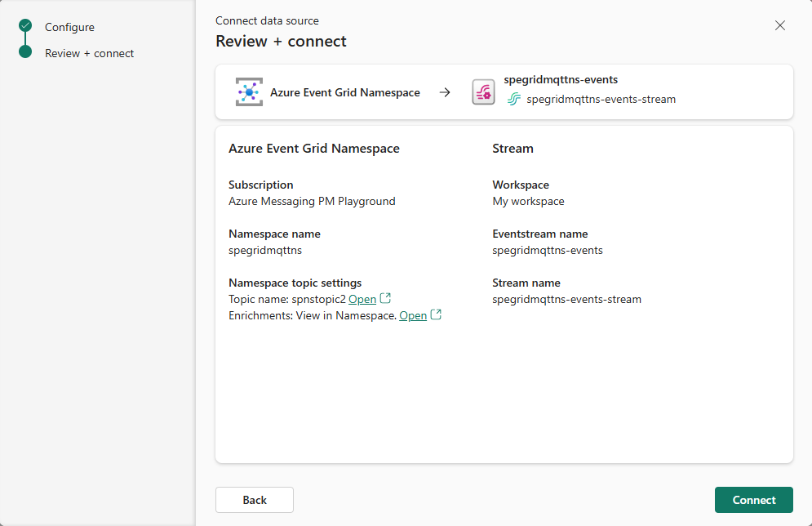Click the Stream name value spegridmqttns-events-stream
Viewport: 812px width, 526px height.
566,299
